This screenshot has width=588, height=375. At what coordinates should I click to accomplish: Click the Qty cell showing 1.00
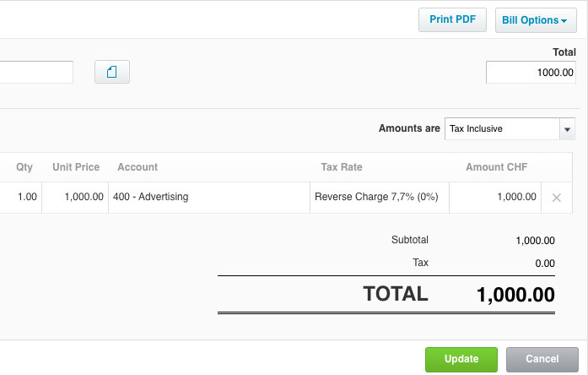pyautogui.click(x=21, y=198)
